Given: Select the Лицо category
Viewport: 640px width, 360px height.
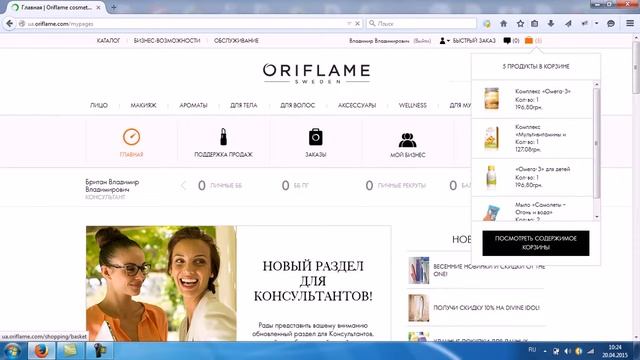Looking at the screenshot, I should pyautogui.click(x=99, y=105).
